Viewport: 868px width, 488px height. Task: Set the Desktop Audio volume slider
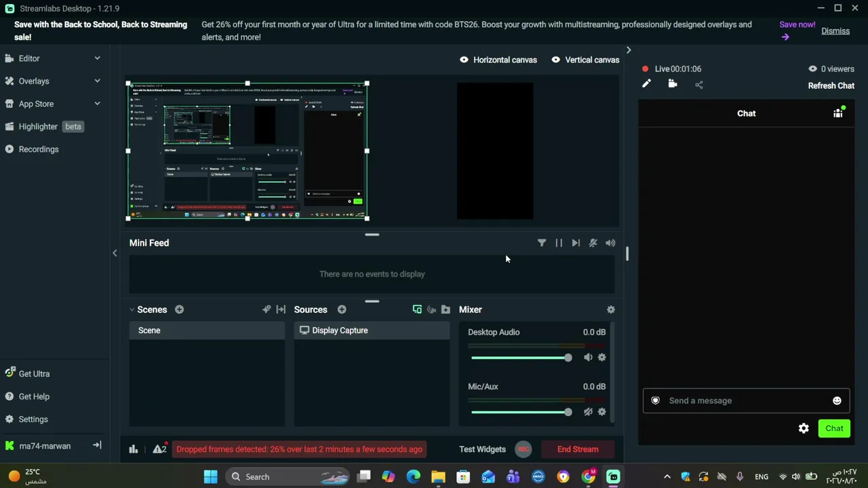(521, 358)
